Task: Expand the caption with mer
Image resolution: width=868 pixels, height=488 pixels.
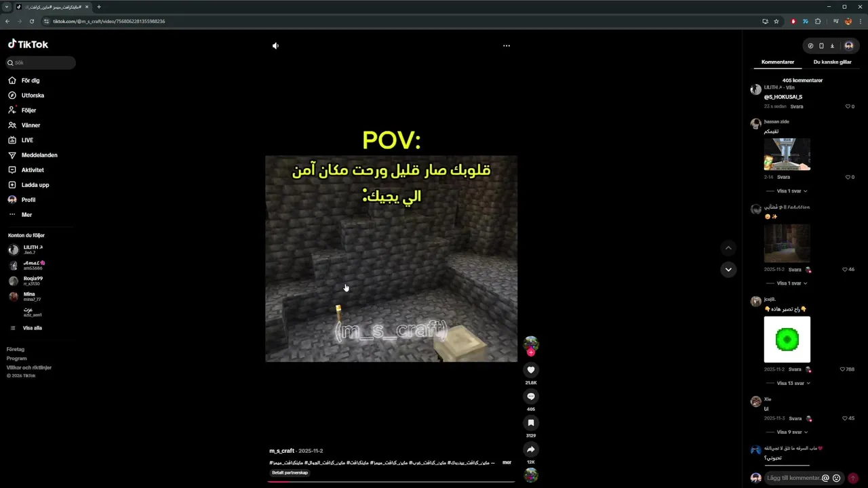Action: click(x=507, y=462)
